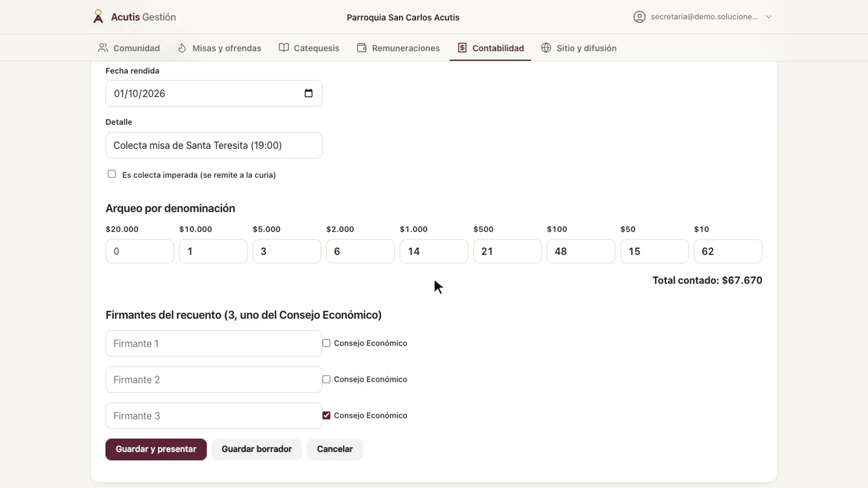The width and height of the screenshot is (868, 488).
Task: Click the Firmante 2 name field
Action: click(x=214, y=380)
